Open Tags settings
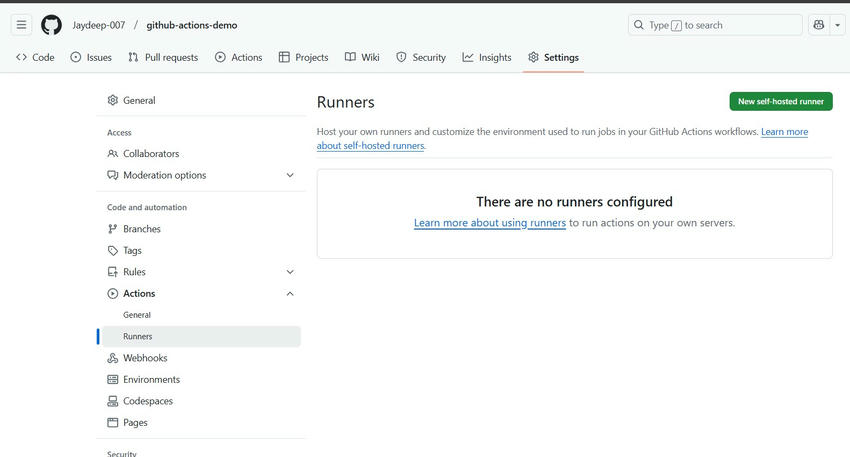This screenshot has height=457, width=850. 201,250
